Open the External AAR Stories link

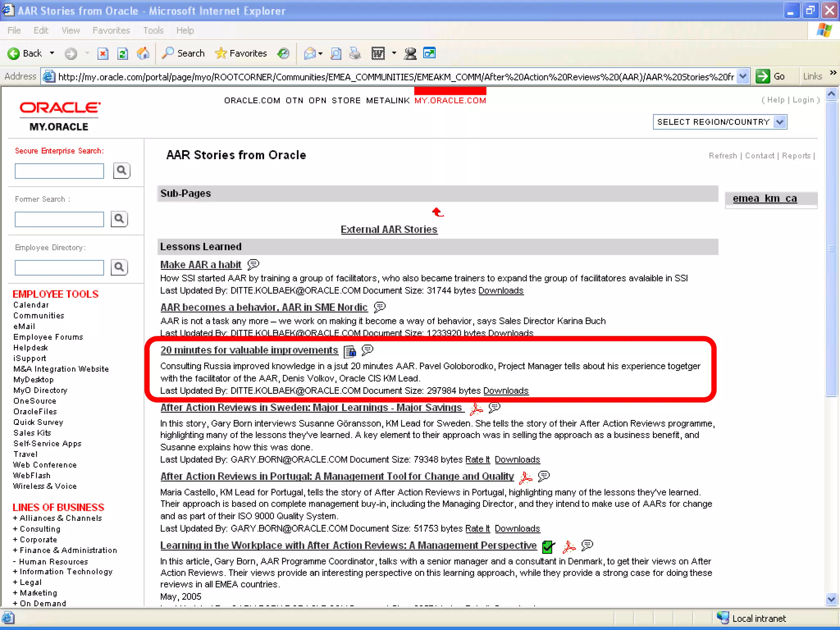[x=389, y=229]
